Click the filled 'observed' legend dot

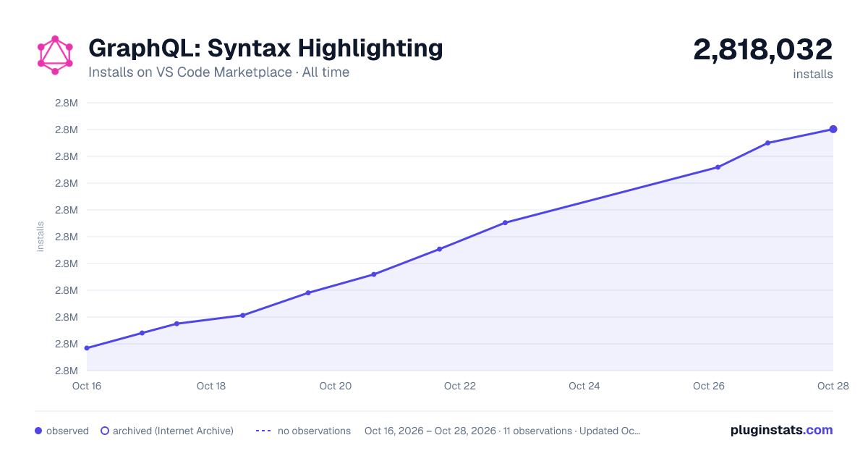click(38, 431)
